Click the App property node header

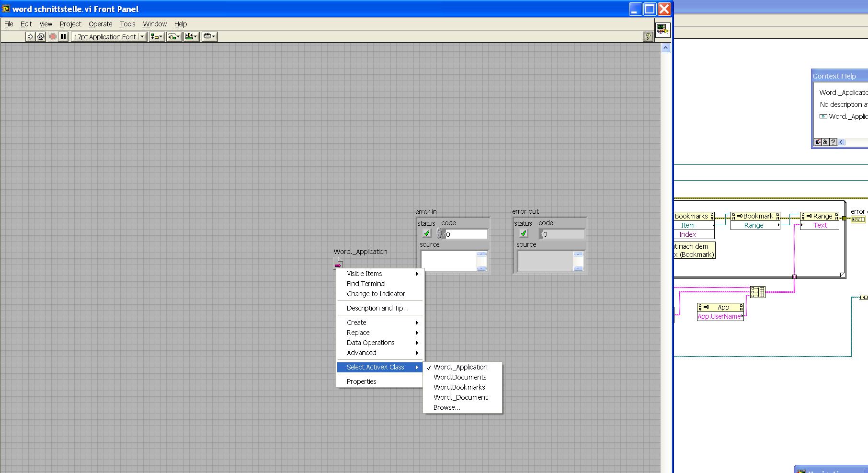point(720,307)
